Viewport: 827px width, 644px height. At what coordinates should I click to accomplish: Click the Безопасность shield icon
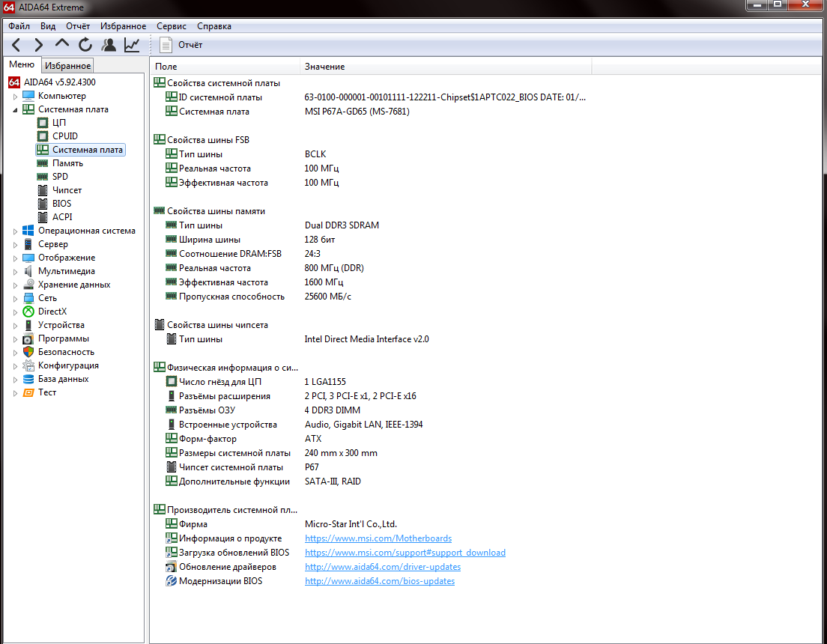(x=28, y=352)
